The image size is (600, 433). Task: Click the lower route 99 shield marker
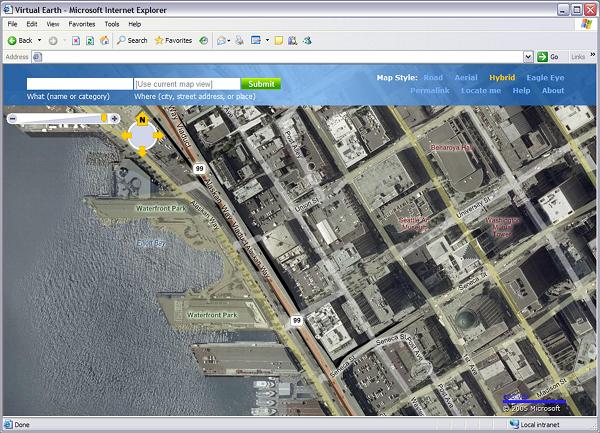(296, 320)
